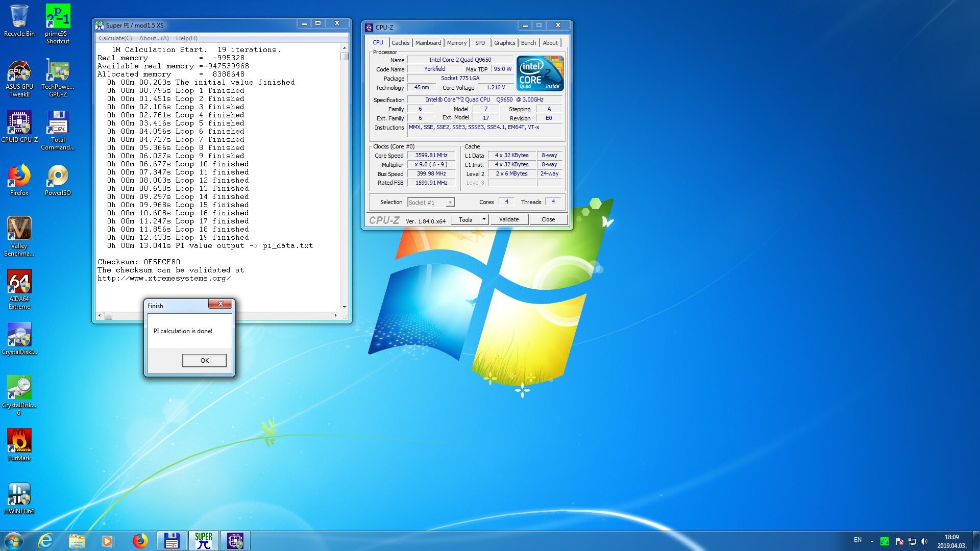The width and height of the screenshot is (980, 551).
Task: Select the CPU tab in CPU-Z
Action: [378, 42]
